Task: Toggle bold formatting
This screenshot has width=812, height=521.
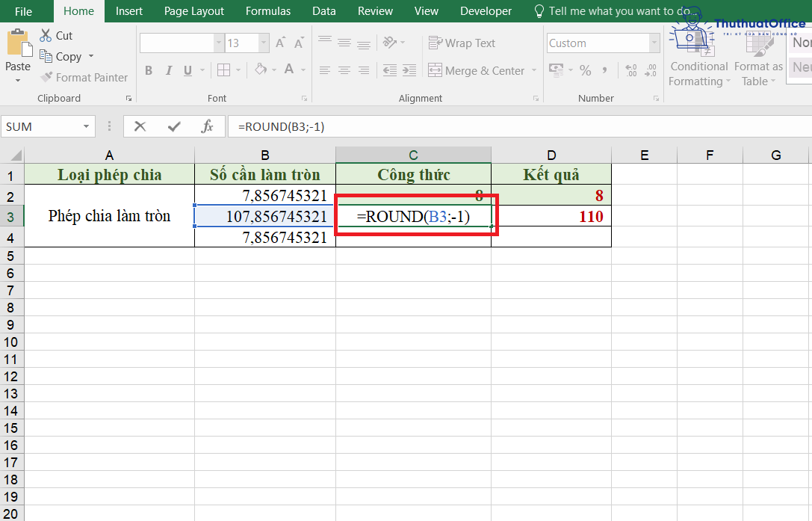Action: pyautogui.click(x=148, y=70)
